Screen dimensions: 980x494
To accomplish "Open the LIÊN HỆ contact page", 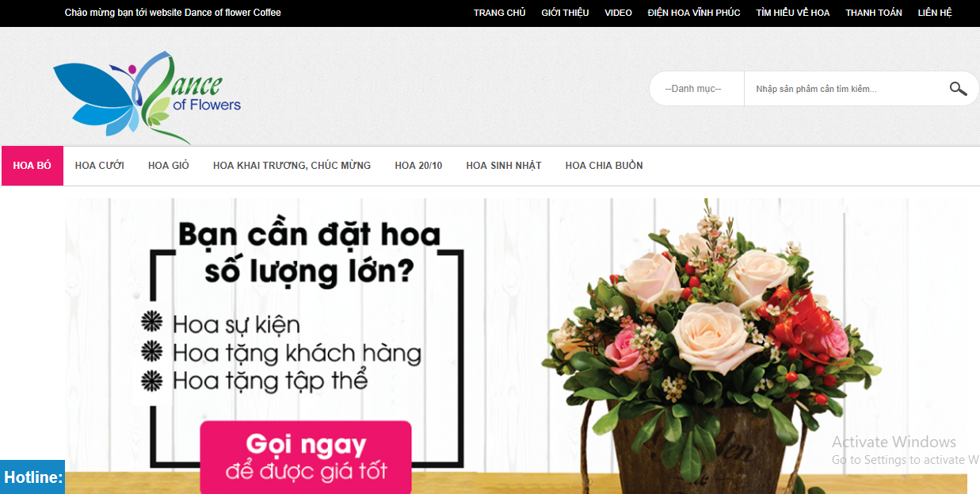I will [935, 13].
